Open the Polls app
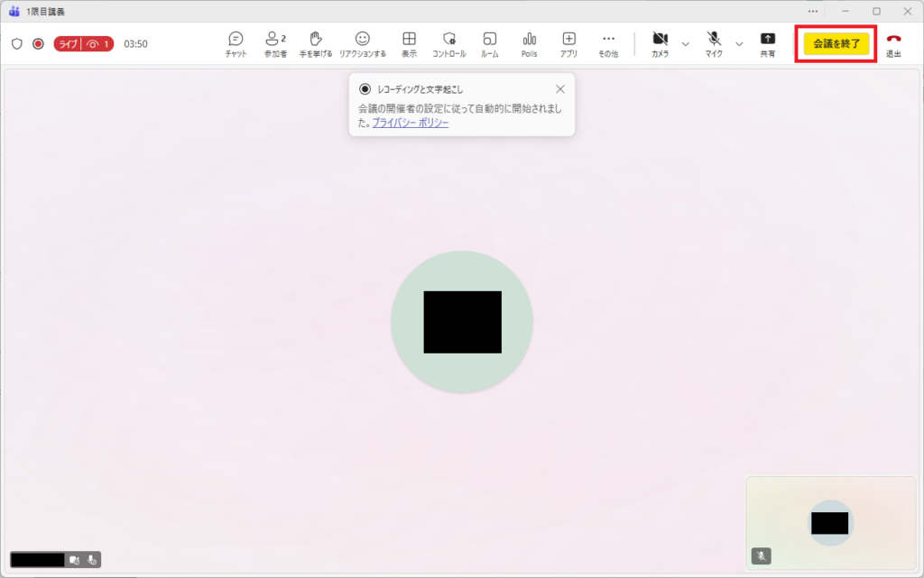This screenshot has height=578, width=924. (529, 43)
